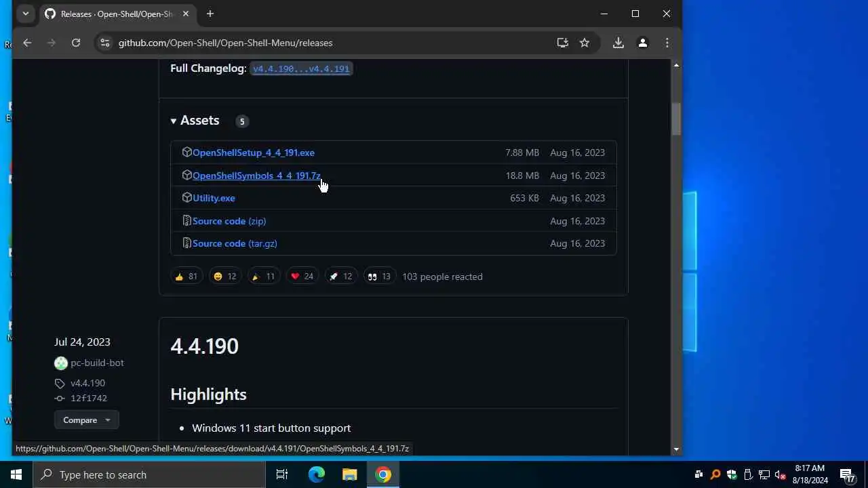The width and height of the screenshot is (868, 488).
Task: Click the heart reaction with 24
Action: 302,277
